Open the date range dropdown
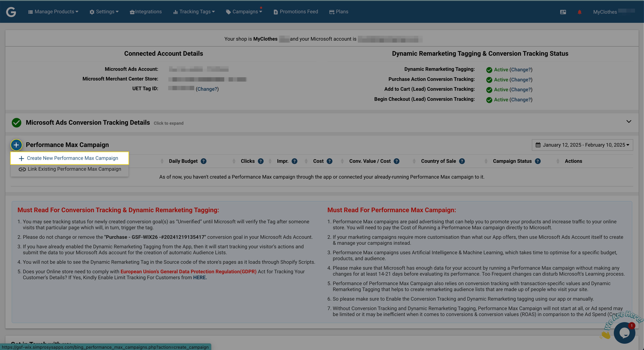The height and width of the screenshot is (350, 644). tap(582, 145)
